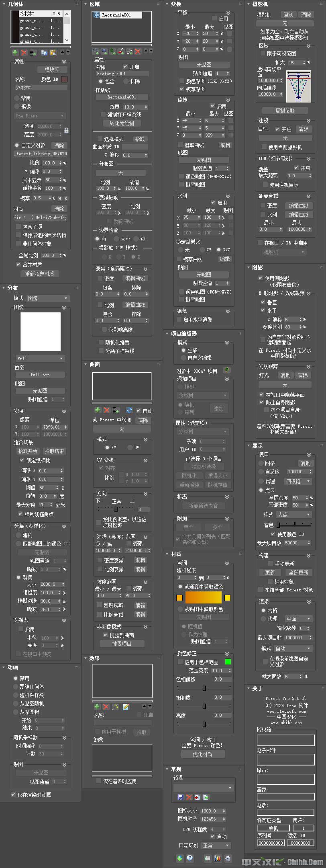Delete preset red X icon in 常规

click(x=189, y=797)
